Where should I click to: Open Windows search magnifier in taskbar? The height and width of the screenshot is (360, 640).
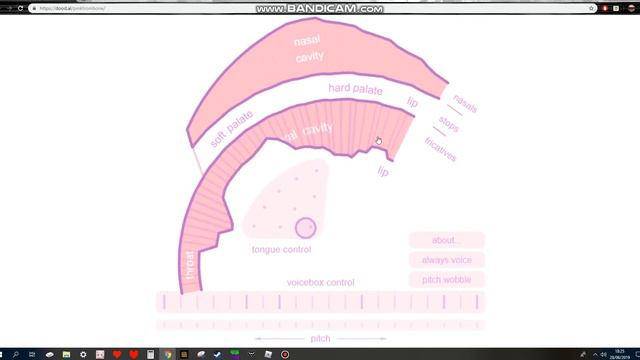pos(16,354)
